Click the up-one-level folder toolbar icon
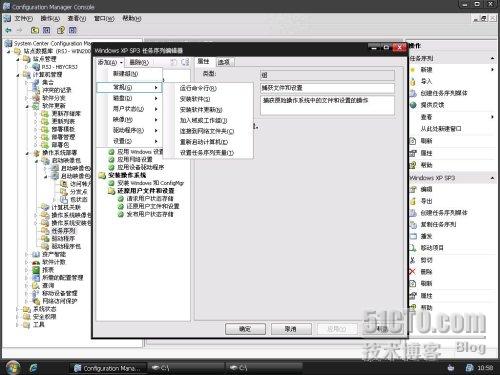Image resolution: width=500 pixels, height=375 pixels. pyautogui.click(x=35, y=30)
